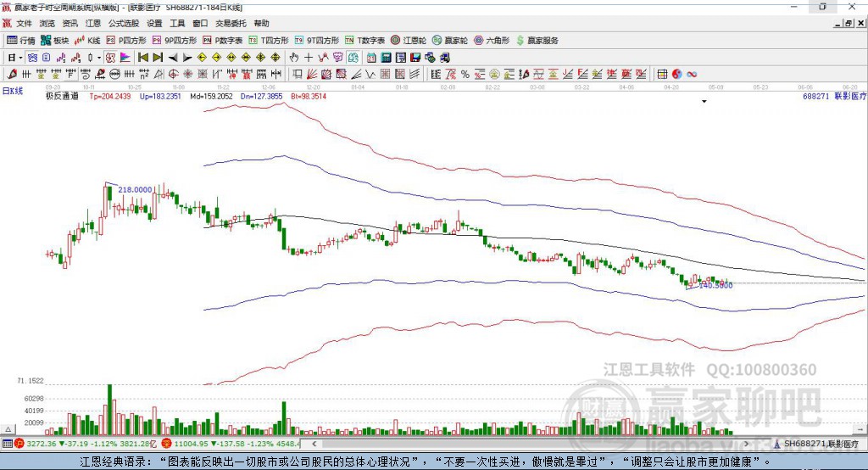This screenshot has height=470, width=868.
Task: Click the blue infinity loop icon
Action: pyautogui.click(x=692, y=75)
